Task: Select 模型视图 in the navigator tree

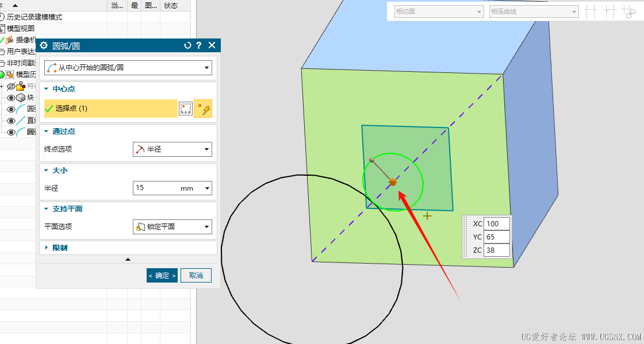Action: click(21, 28)
